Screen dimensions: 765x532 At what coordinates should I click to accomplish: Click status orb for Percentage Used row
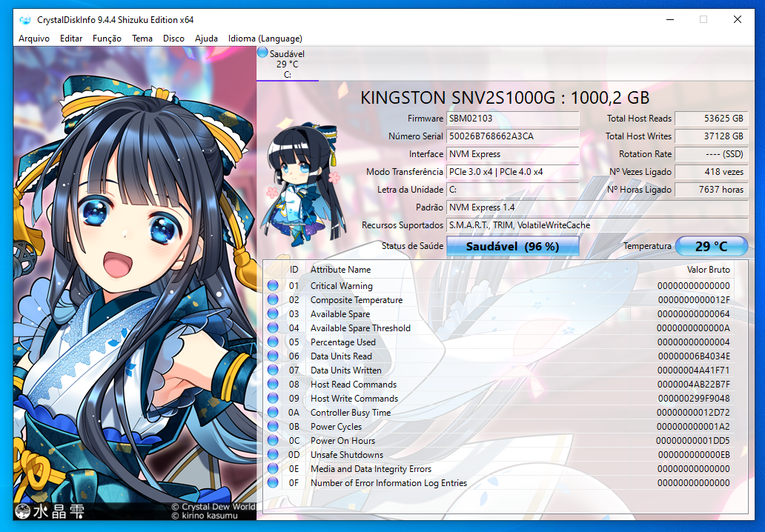click(273, 342)
